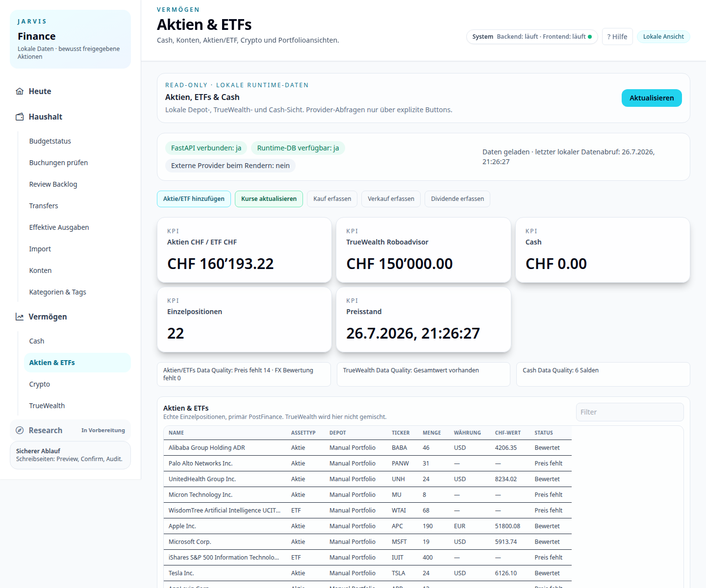This screenshot has width=706, height=588.
Task: Click the Alibaba Group Holding ADR row
Action: click(x=368, y=448)
